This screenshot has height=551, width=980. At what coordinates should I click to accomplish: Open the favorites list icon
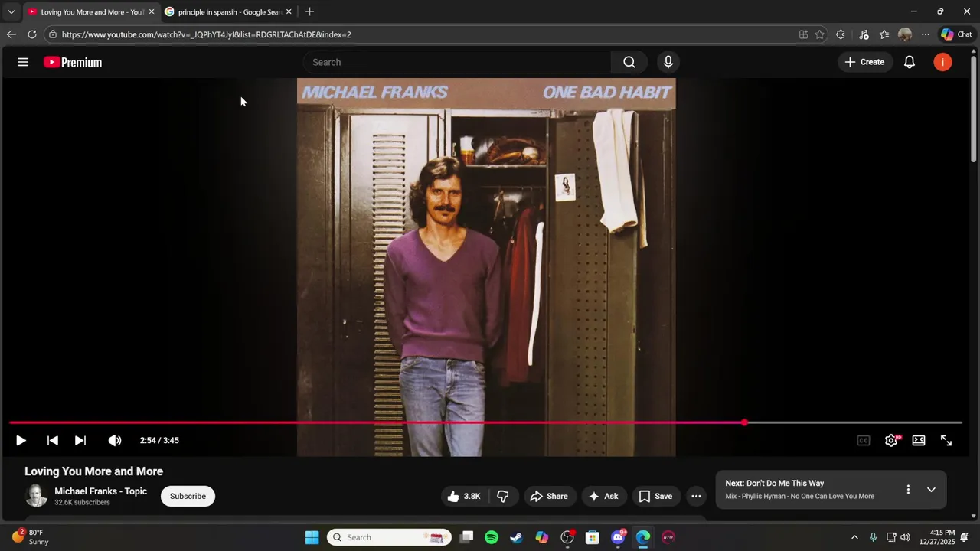[x=884, y=34]
